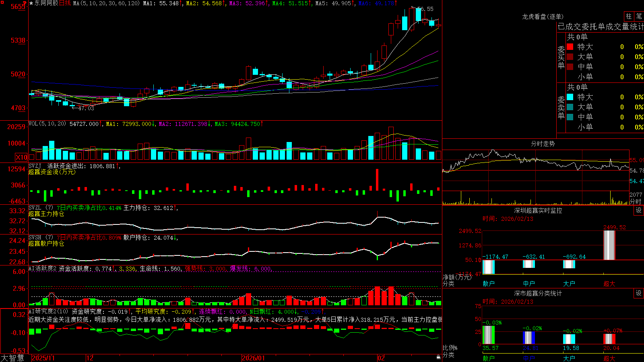This screenshot has width=644, height=362.
Task: Click the 2026/01 date axis marker
Action: point(253,358)
